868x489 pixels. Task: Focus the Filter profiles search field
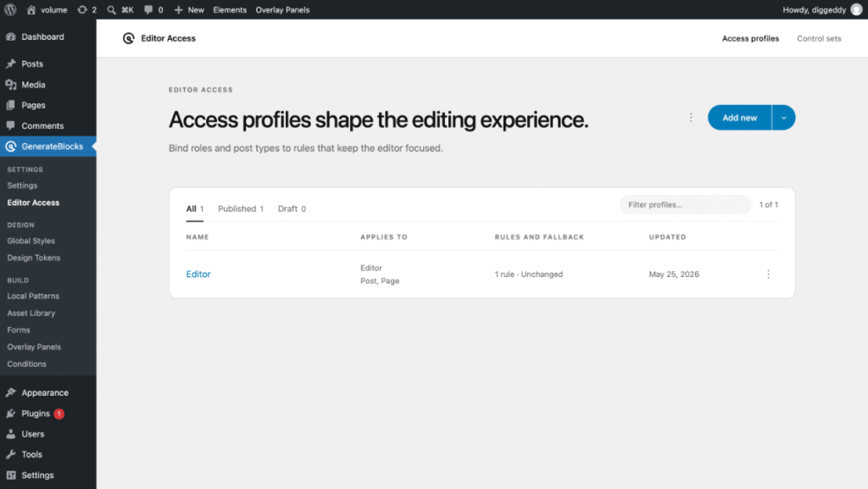click(685, 205)
